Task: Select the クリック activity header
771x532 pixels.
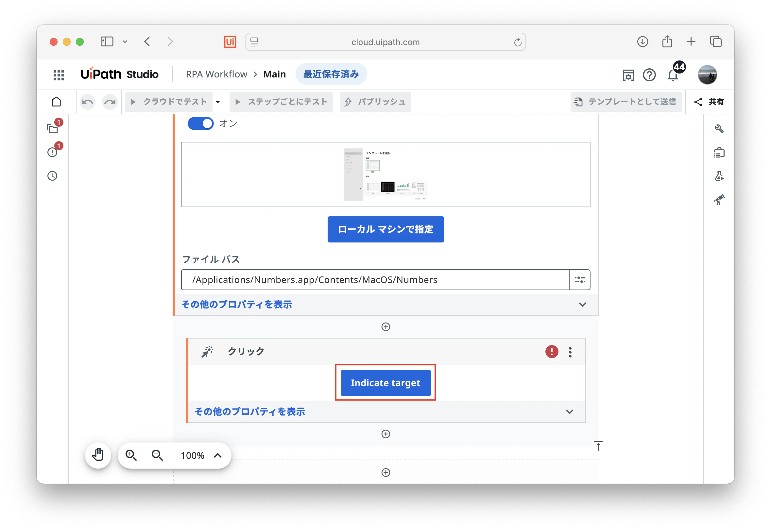Action: point(386,352)
